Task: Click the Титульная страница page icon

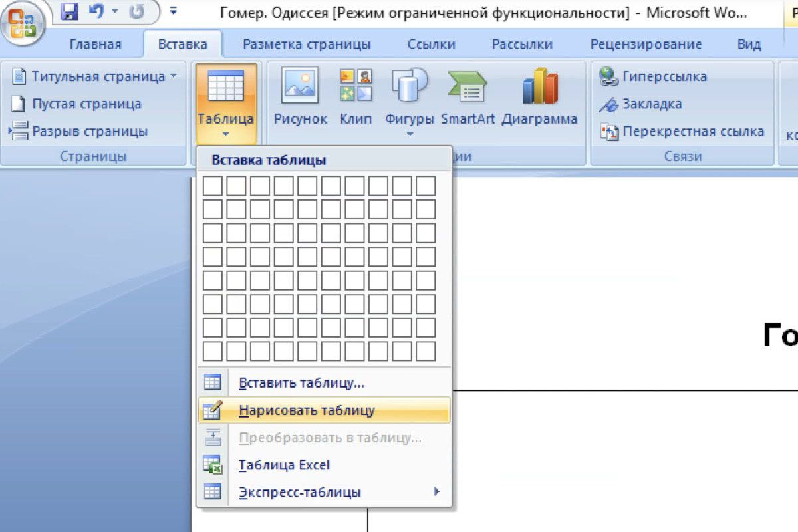Action: point(19,76)
